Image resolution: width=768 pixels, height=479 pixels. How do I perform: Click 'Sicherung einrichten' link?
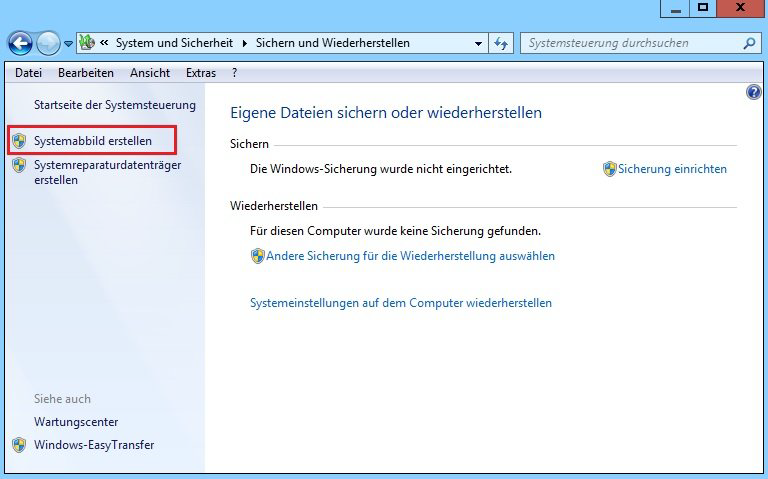pos(672,169)
